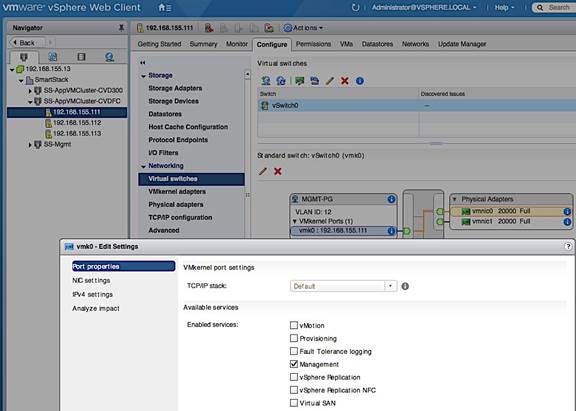The width and height of the screenshot is (576, 411).
Task: Show vmk0 adapter info icon
Action: (391, 231)
